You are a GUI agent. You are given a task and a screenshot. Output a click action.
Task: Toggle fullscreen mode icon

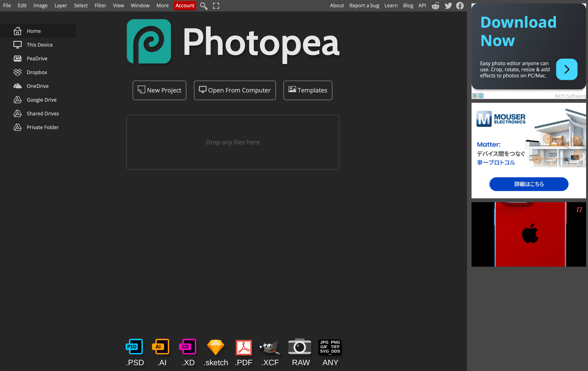coord(216,6)
